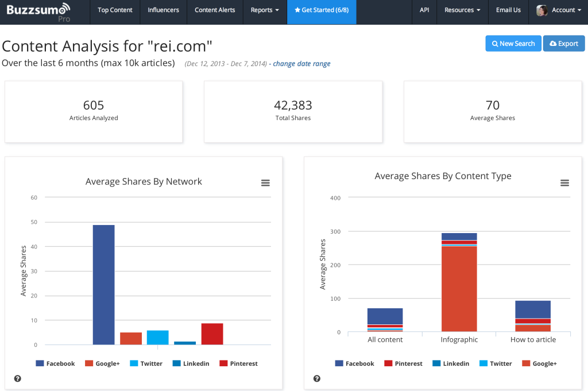The height and width of the screenshot is (391, 588).
Task: Click the Google+ bar in the network chart
Action: click(x=131, y=339)
